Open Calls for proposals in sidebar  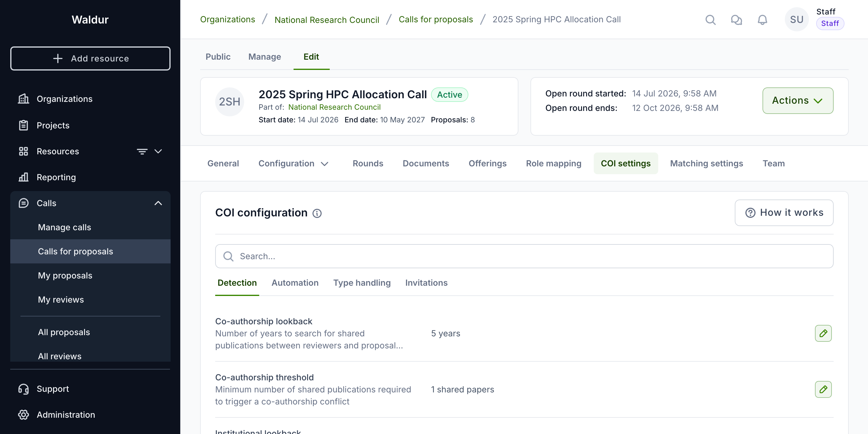[x=90, y=251]
